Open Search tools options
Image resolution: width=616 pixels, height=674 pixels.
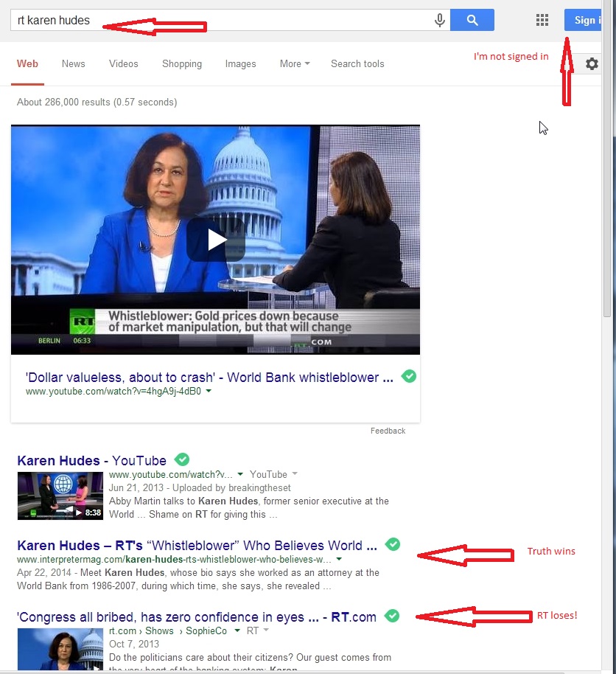click(357, 64)
